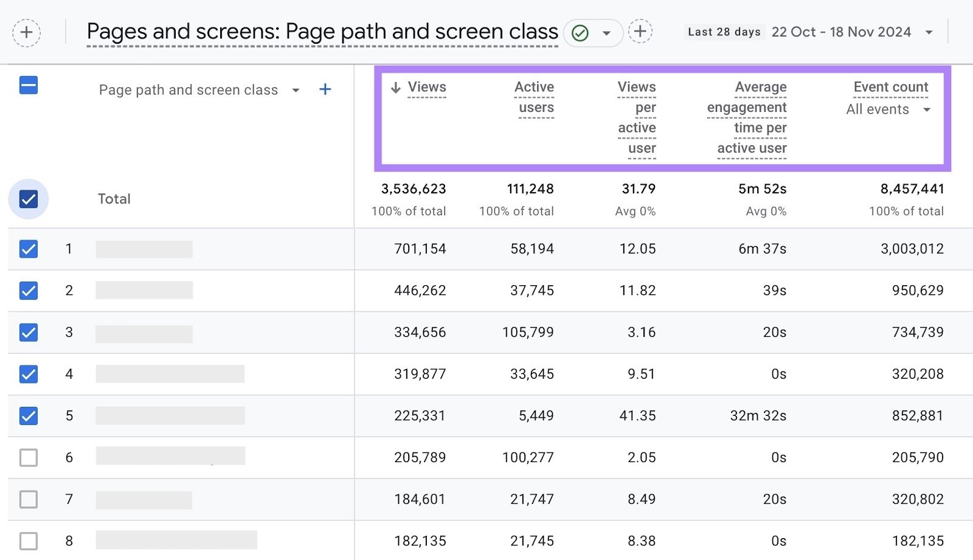Add a comparison using the plus icon
The image size is (973, 560).
26,32
